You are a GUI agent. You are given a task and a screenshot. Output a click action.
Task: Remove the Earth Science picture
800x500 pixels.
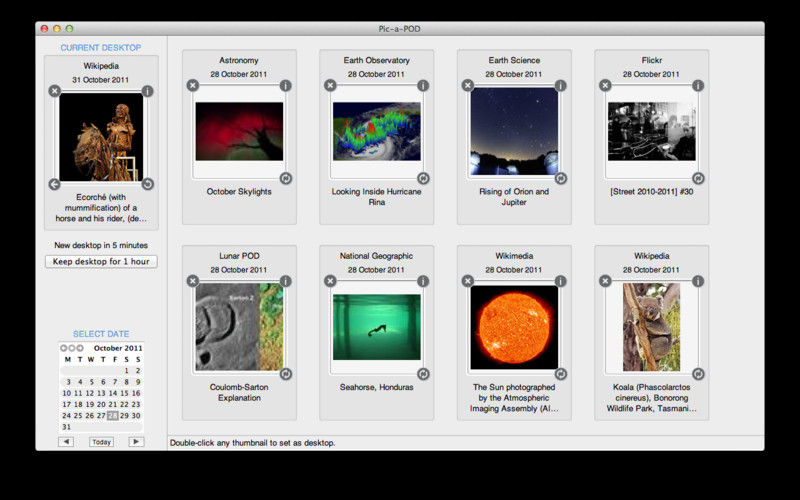coord(467,86)
